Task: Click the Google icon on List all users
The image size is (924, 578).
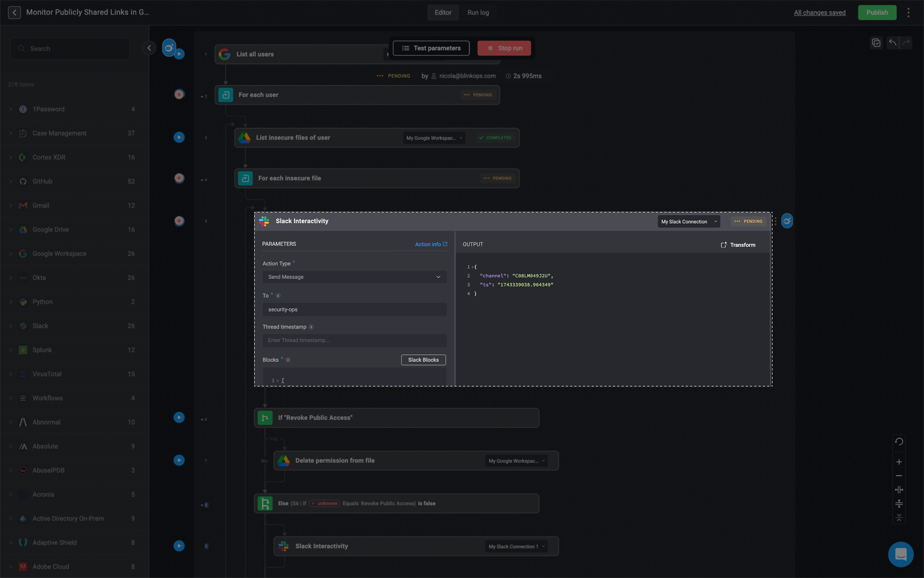Action: (x=225, y=54)
